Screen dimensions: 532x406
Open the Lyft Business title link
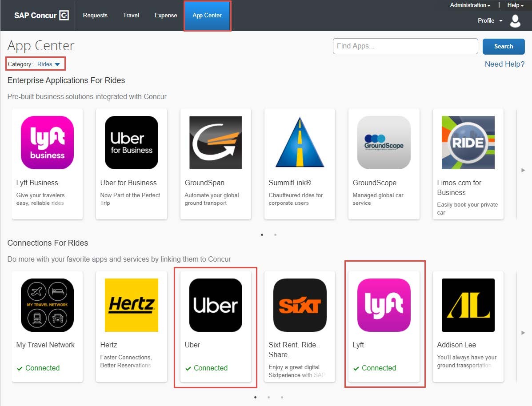click(x=37, y=183)
